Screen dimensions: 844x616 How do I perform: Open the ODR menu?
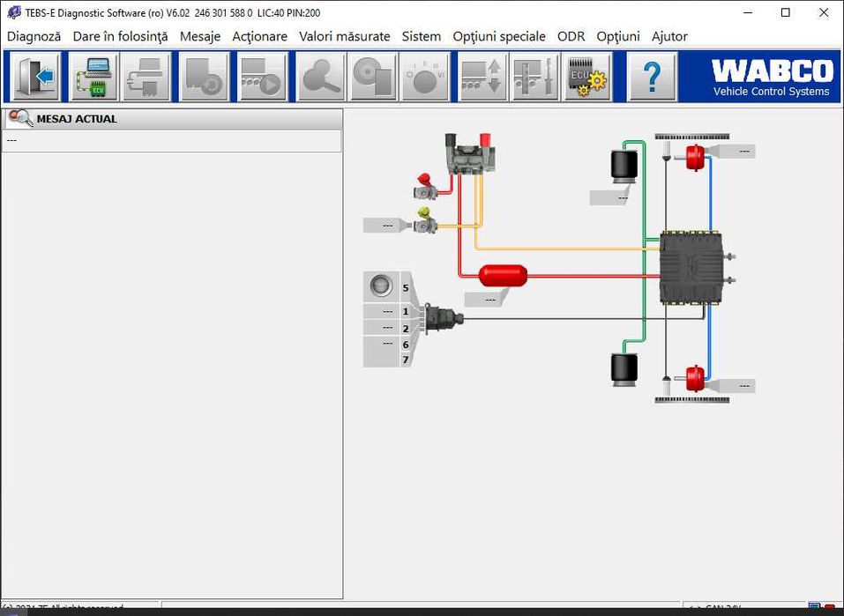[571, 37]
